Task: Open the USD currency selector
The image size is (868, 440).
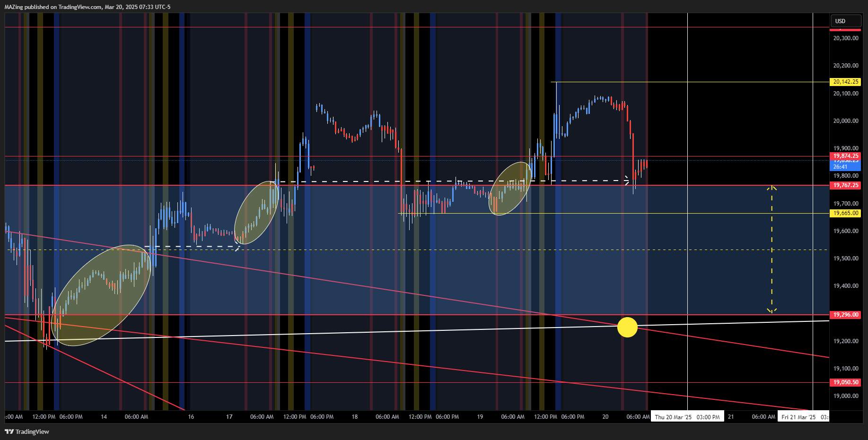Action: [846, 21]
